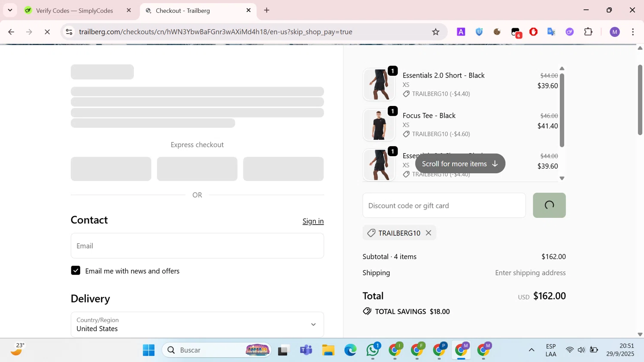
Task: Close the Verify Codes SimplyCodes tab
Action: pos(129,10)
